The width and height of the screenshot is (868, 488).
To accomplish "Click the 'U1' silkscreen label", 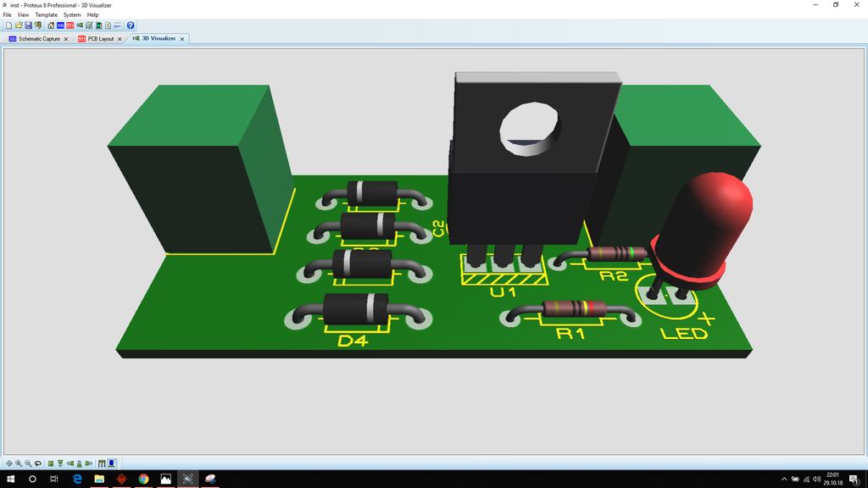I will click(x=503, y=292).
